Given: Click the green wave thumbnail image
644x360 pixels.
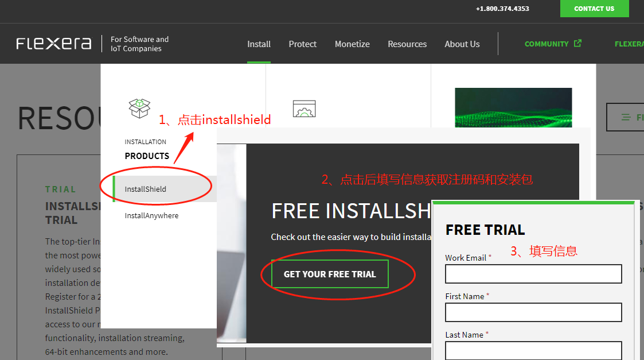Looking at the screenshot, I should point(513,107).
